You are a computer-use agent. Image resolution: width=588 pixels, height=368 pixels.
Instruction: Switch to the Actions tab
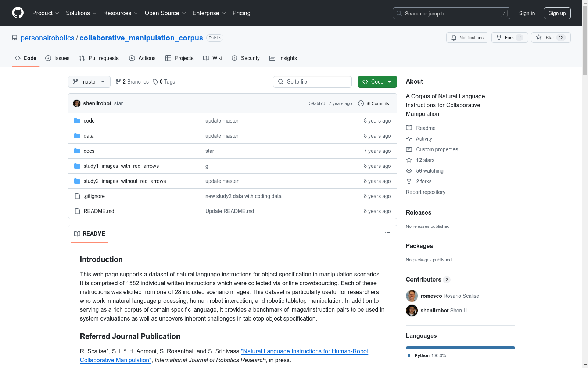[x=142, y=58]
